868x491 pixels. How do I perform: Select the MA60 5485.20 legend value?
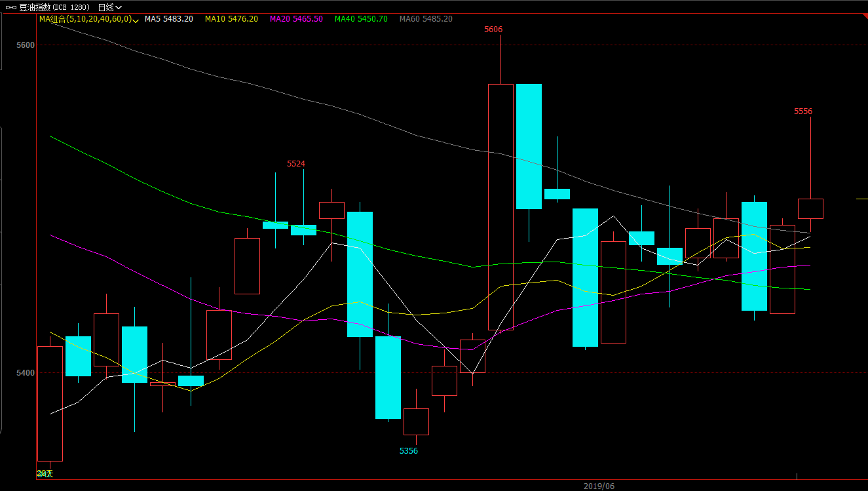(x=426, y=19)
